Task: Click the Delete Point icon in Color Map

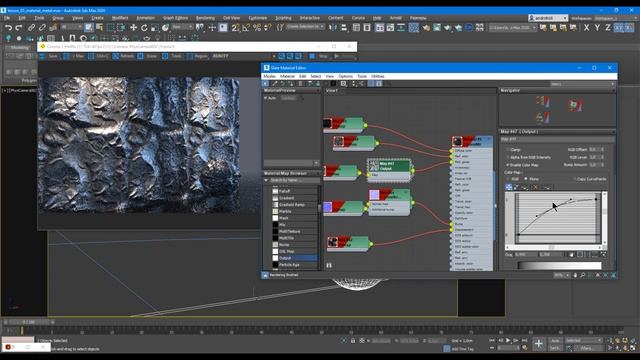Action: point(535,187)
